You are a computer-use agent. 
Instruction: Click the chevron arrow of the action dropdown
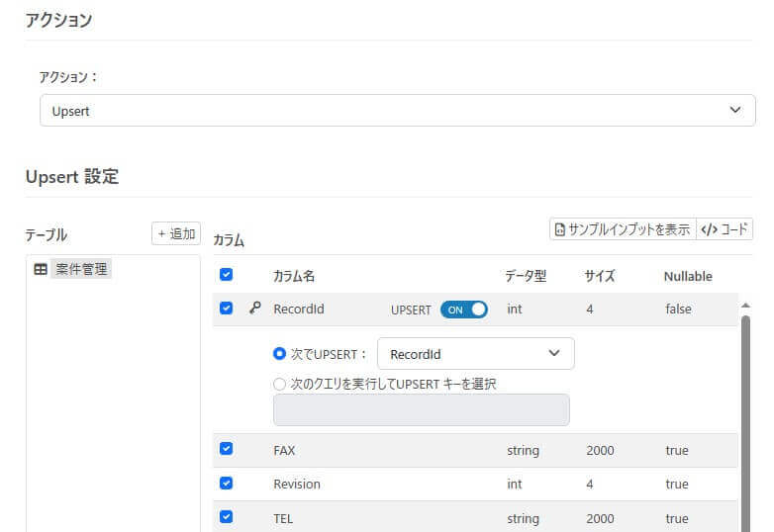click(x=735, y=110)
